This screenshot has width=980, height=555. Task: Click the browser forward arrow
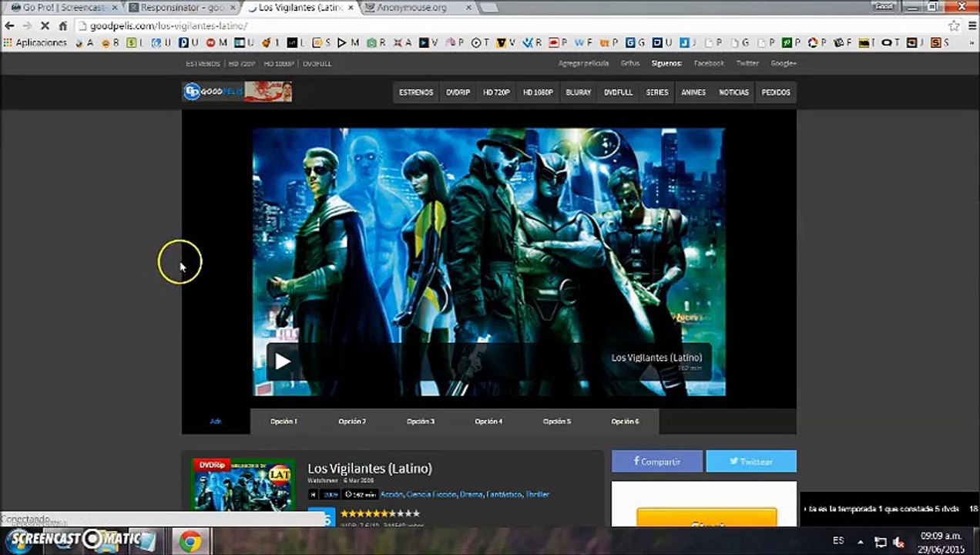point(27,25)
